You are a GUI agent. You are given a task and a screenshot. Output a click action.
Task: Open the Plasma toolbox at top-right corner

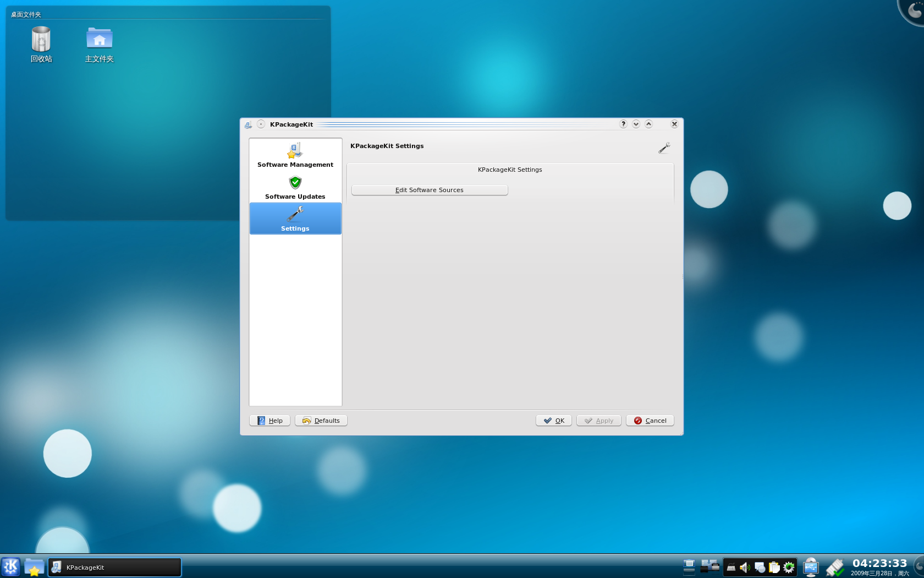pos(913,10)
